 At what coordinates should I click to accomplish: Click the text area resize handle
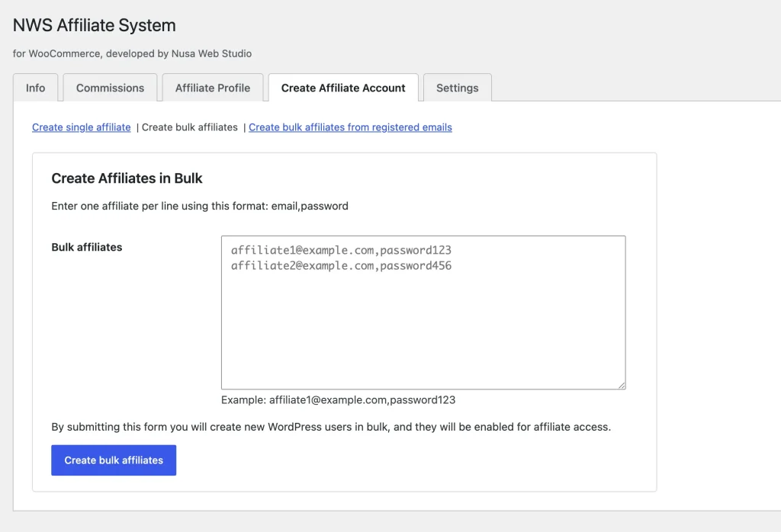[622, 385]
